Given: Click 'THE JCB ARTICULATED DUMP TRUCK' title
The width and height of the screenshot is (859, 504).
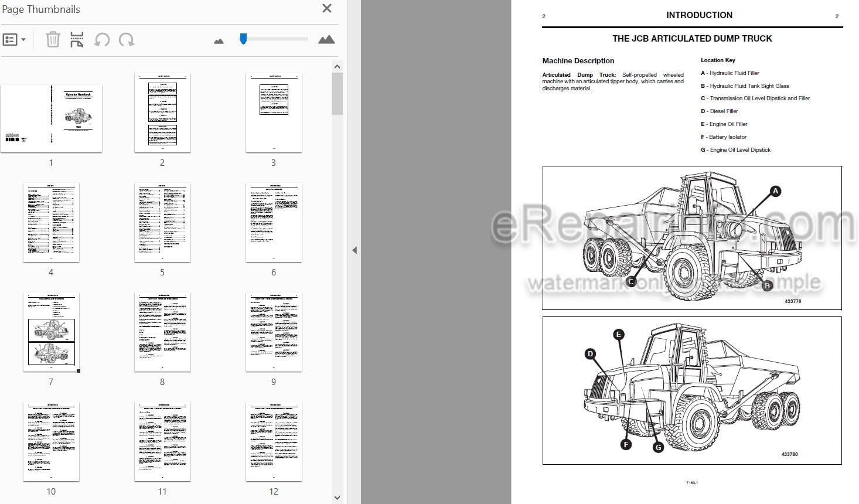Looking at the screenshot, I should point(692,38).
